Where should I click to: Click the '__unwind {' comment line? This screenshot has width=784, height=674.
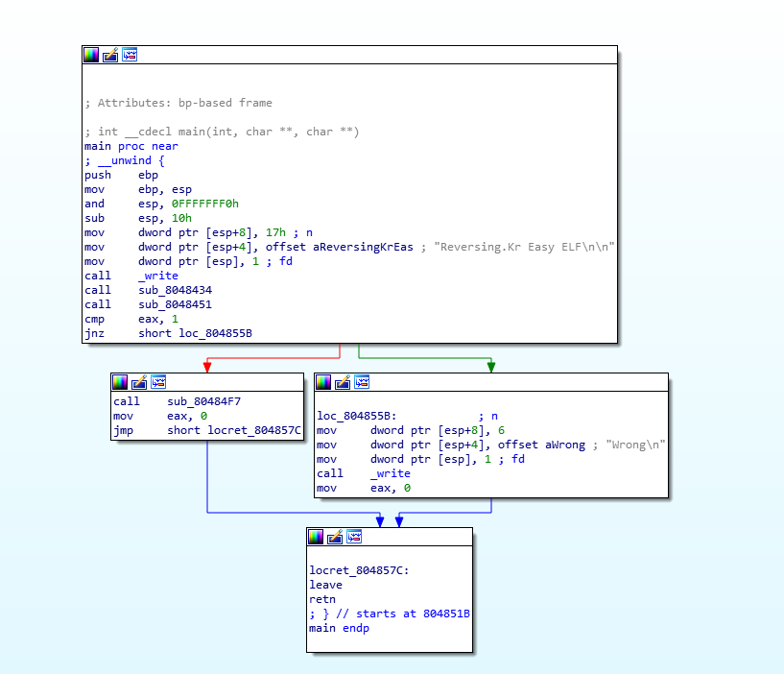click(125, 160)
